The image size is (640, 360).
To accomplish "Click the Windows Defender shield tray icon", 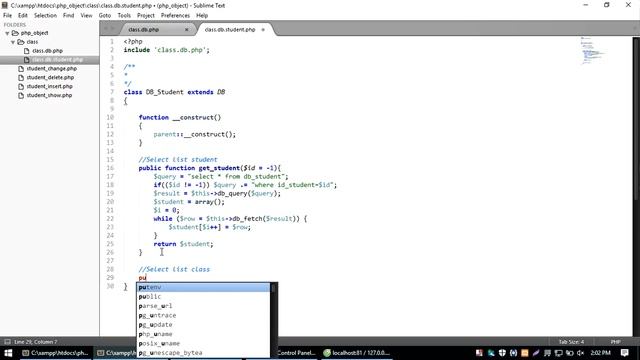I will (502, 353).
